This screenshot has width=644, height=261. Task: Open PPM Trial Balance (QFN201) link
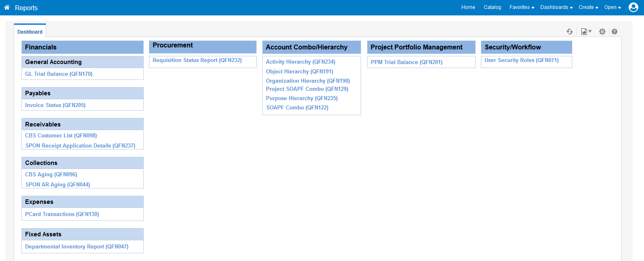tap(406, 62)
